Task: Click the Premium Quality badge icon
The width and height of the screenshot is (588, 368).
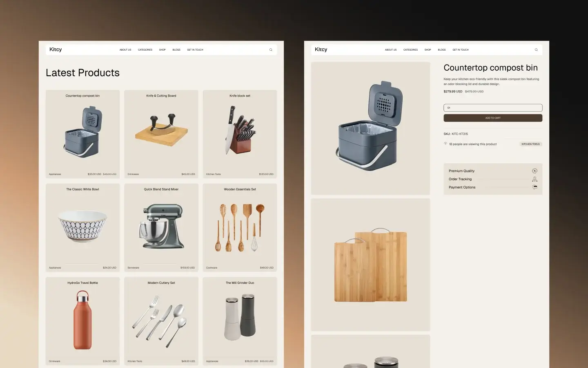Action: (535, 171)
